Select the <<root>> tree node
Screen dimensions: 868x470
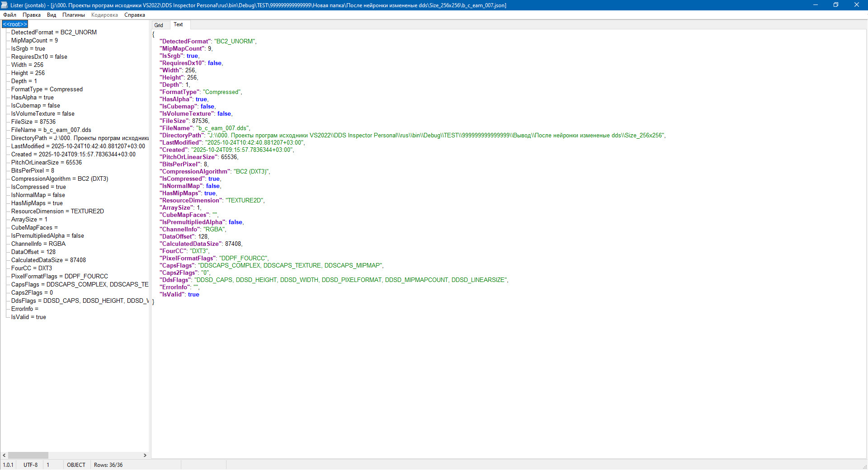(x=15, y=24)
